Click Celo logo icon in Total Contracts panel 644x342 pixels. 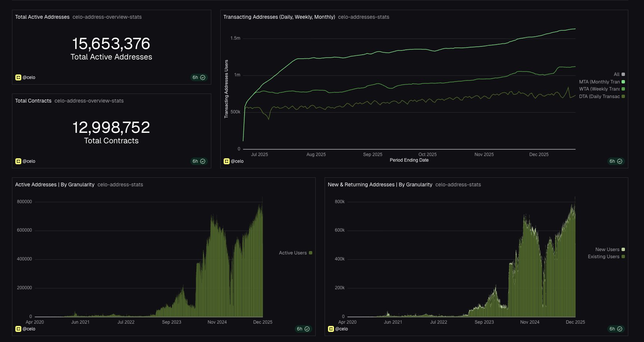click(18, 161)
